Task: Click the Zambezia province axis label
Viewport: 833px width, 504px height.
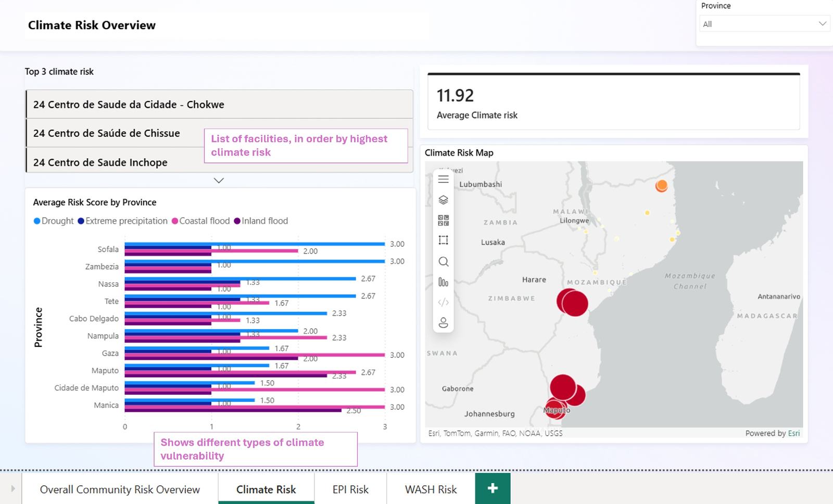Action: click(102, 267)
